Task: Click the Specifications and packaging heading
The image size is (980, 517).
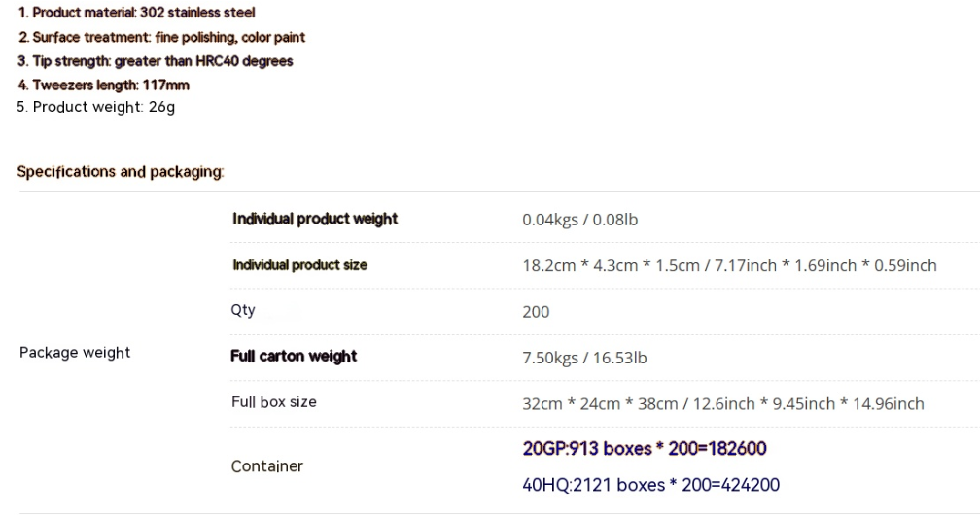Action: [x=121, y=172]
